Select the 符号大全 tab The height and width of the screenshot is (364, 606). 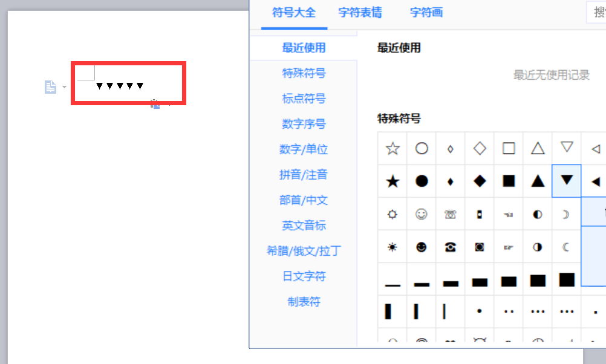[x=294, y=12]
